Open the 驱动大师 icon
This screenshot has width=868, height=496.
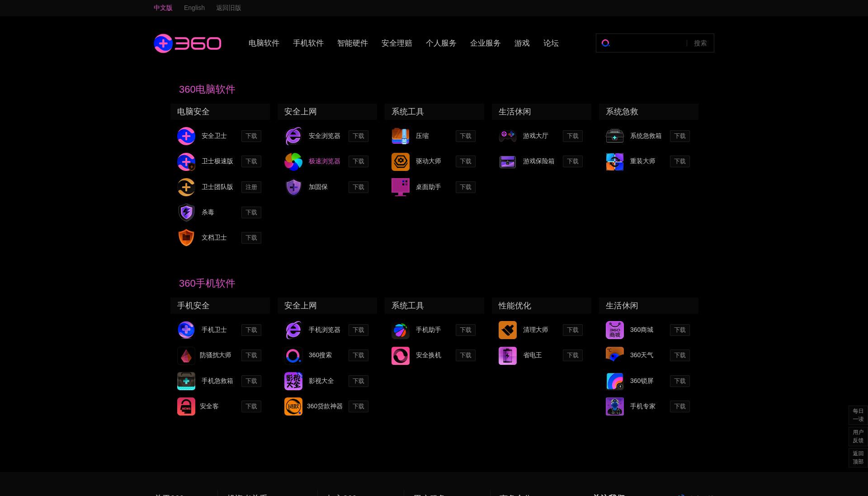tap(401, 161)
